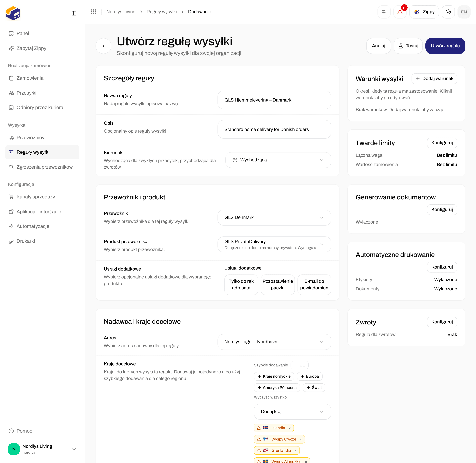Screen dimensions: 476x463
Task: Open Zippy assistant button
Action: [424, 12]
